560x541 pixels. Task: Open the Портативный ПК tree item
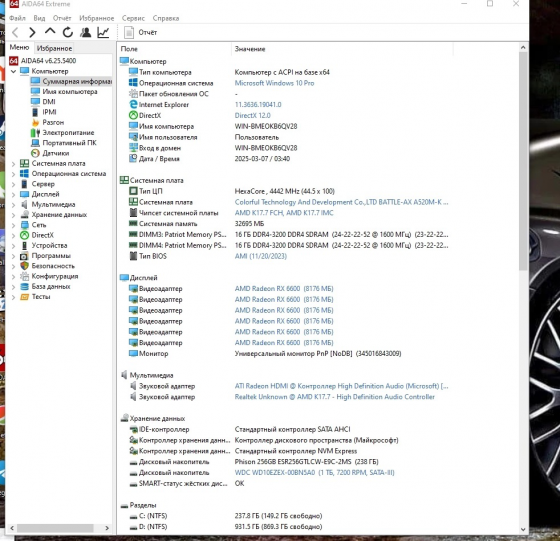pos(69,143)
